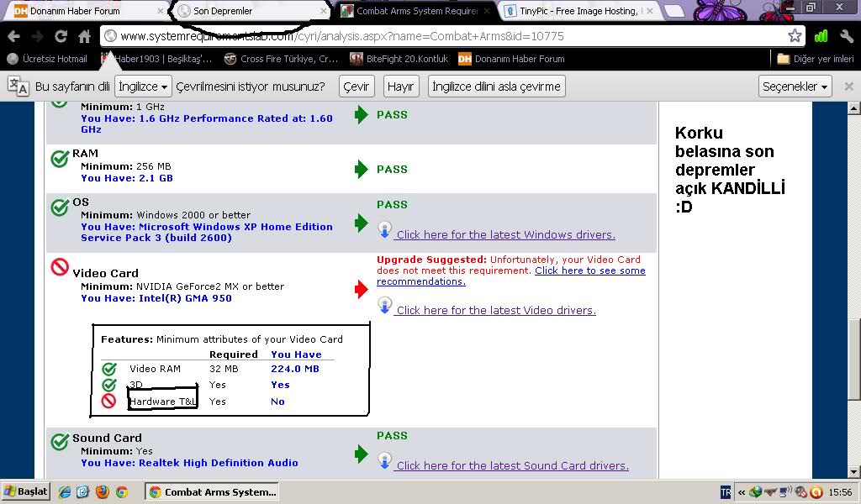
Task: Close the translation bar
Action: pyautogui.click(x=848, y=87)
